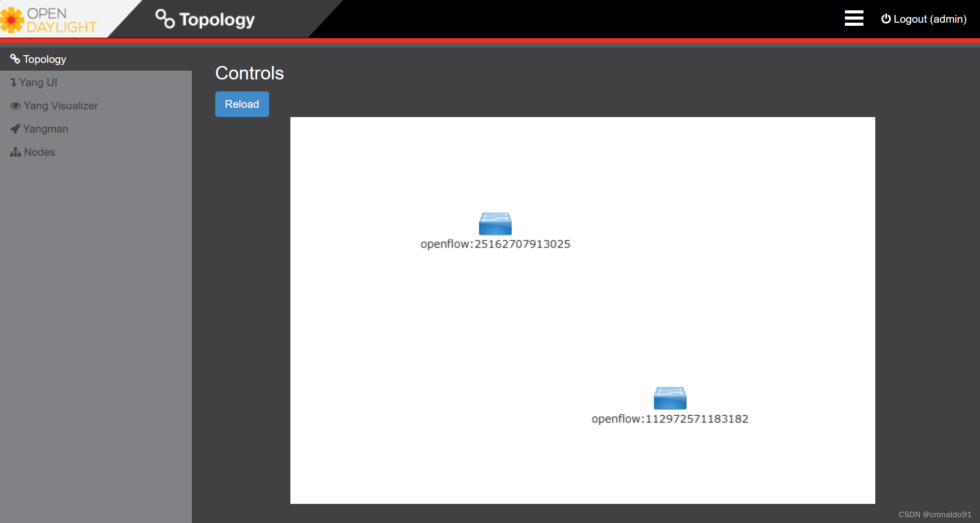The image size is (980, 523).
Task: Open Yangman from sidebar
Action: click(x=96, y=129)
